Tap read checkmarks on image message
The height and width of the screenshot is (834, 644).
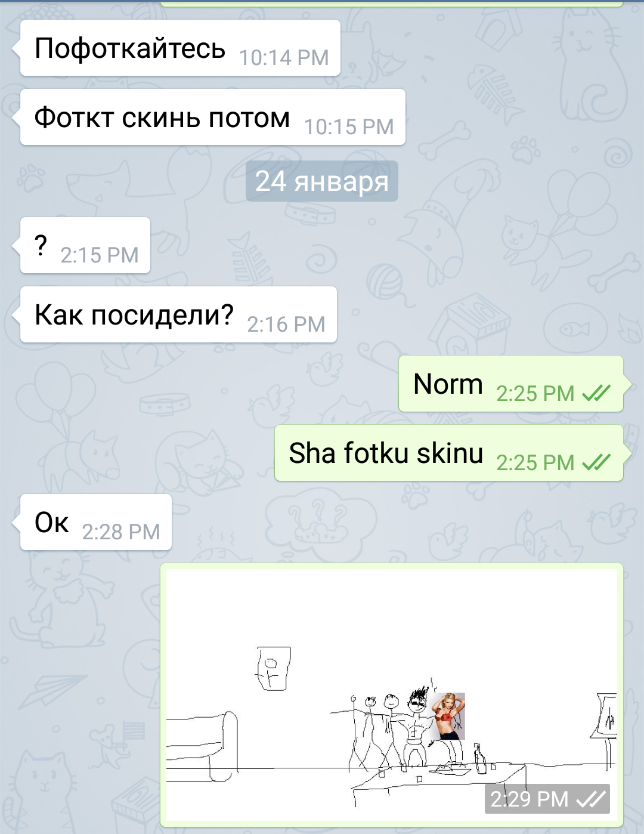click(x=591, y=799)
